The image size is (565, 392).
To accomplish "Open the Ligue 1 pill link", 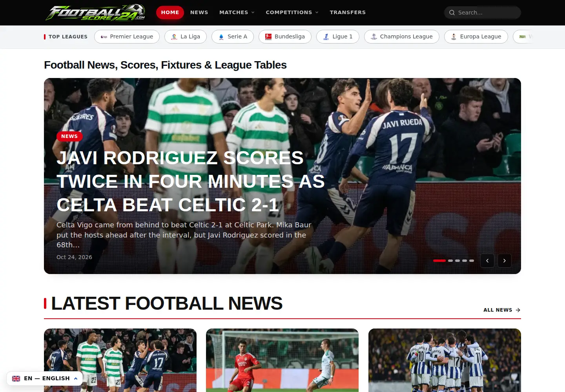I will click(338, 37).
